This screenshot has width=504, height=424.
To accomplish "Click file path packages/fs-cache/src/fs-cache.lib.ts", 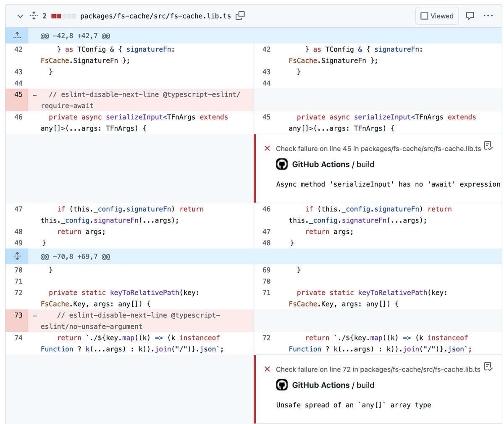I will pos(155,16).
